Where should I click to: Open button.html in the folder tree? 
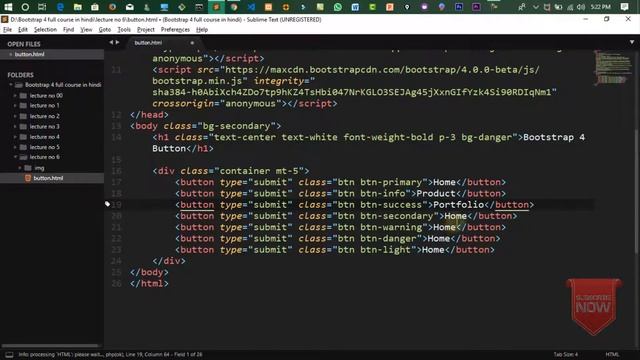(x=52, y=178)
